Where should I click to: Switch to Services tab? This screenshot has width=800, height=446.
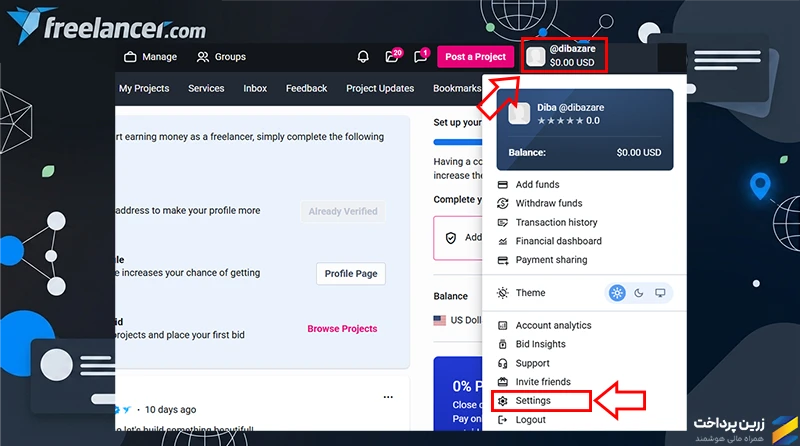[x=206, y=88]
